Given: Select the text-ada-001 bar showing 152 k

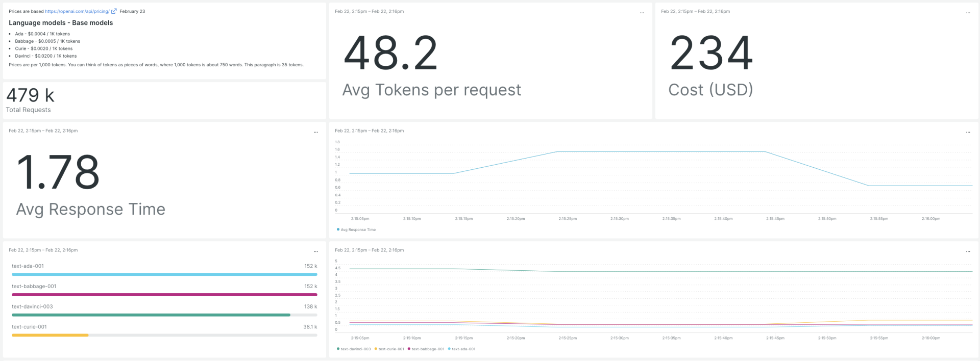Looking at the screenshot, I should click(x=164, y=274).
